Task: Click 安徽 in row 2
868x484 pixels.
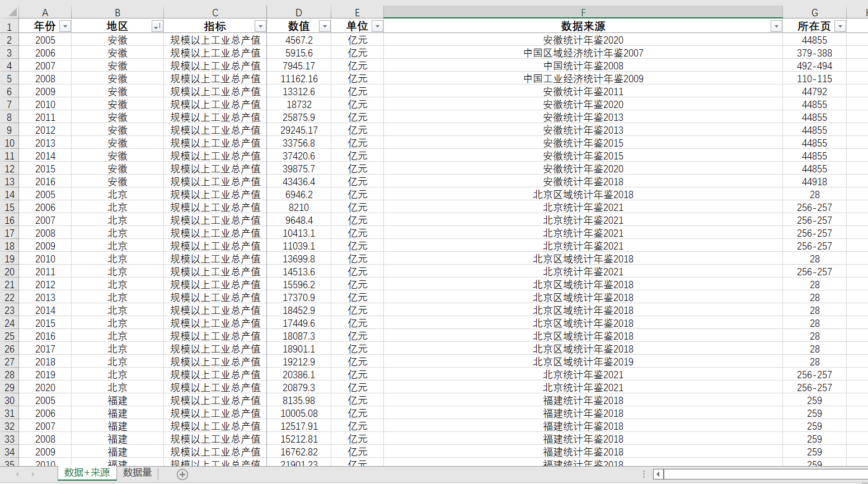Action: [x=118, y=40]
